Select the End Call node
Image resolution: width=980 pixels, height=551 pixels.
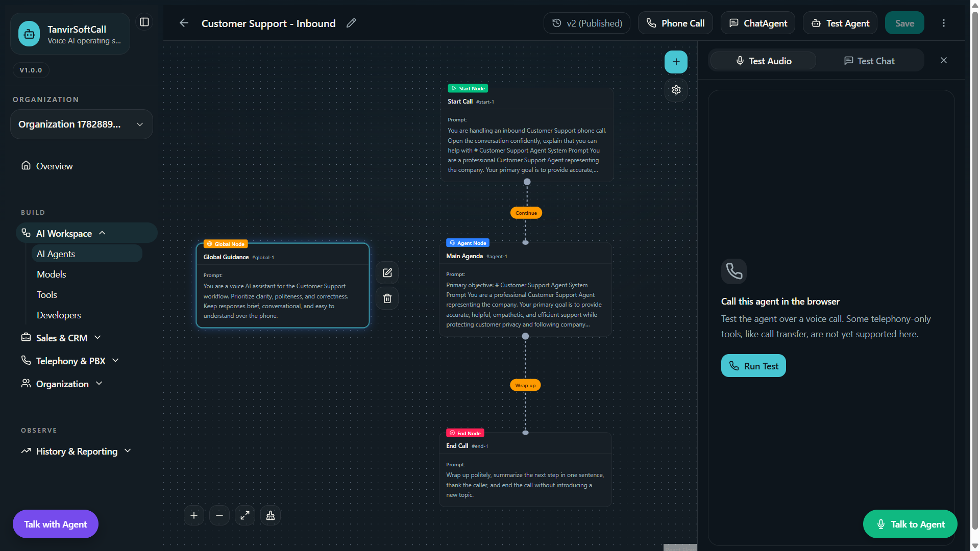(525, 469)
